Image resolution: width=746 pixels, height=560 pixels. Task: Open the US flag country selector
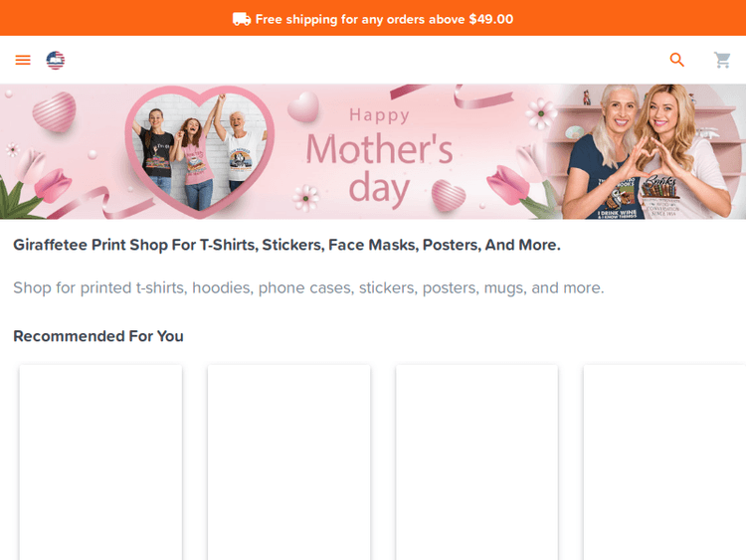[56, 61]
